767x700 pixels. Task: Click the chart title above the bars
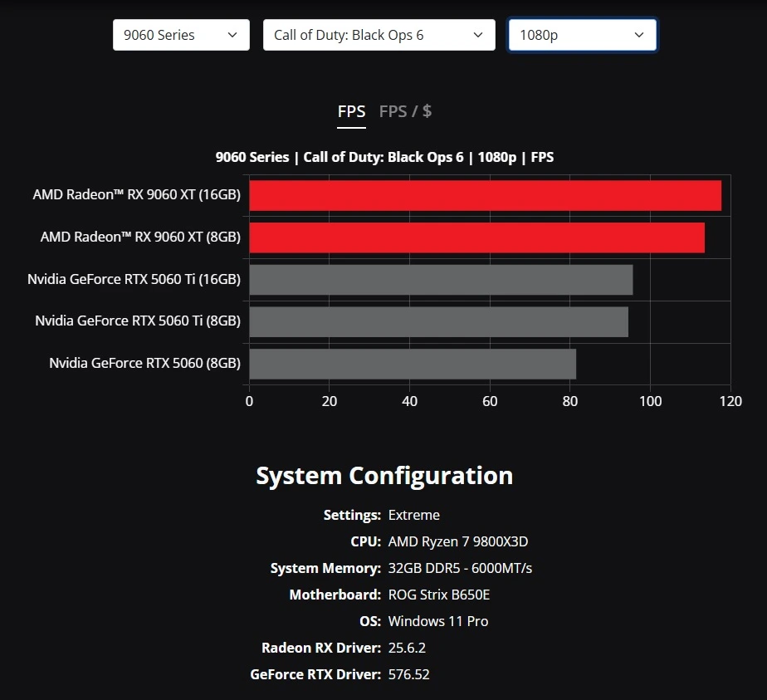(x=384, y=157)
